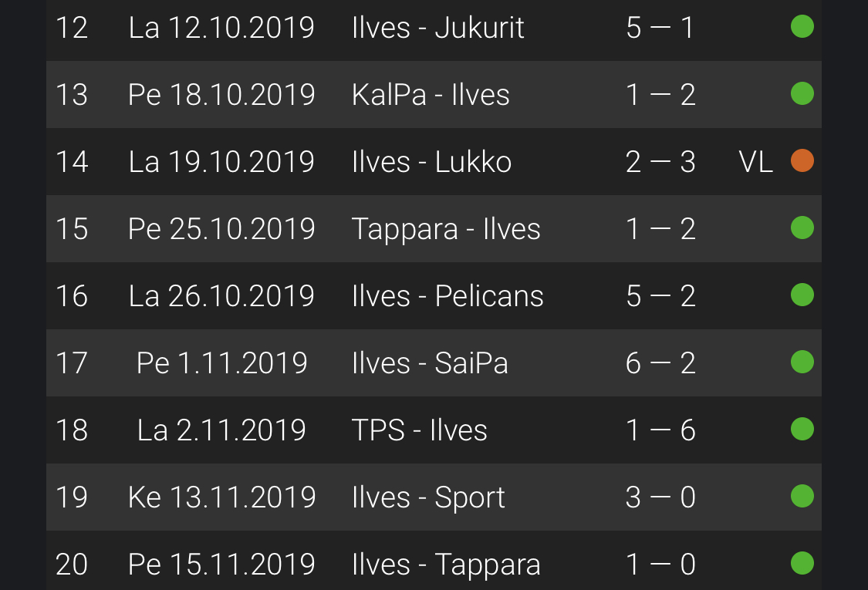Open the Ilves - Pelicans game
The image size is (868, 590).
point(448,296)
